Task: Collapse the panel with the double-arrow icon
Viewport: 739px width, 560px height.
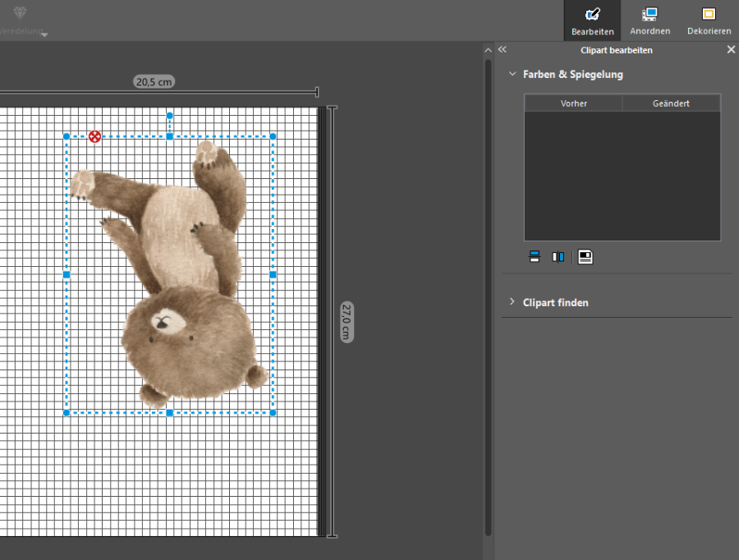Action: pyautogui.click(x=503, y=50)
